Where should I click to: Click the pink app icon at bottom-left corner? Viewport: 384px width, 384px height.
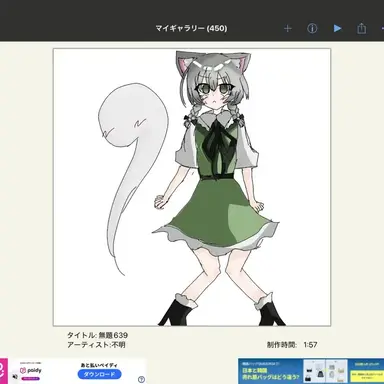4,371
